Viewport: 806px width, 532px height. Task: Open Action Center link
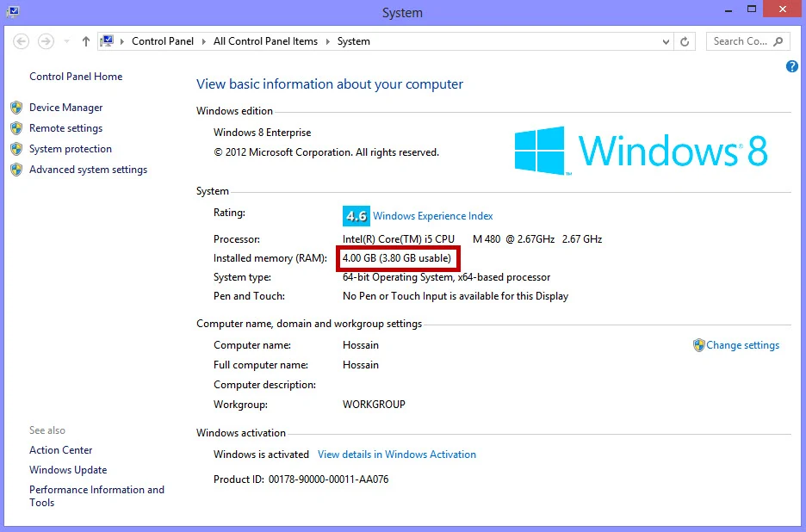60,450
